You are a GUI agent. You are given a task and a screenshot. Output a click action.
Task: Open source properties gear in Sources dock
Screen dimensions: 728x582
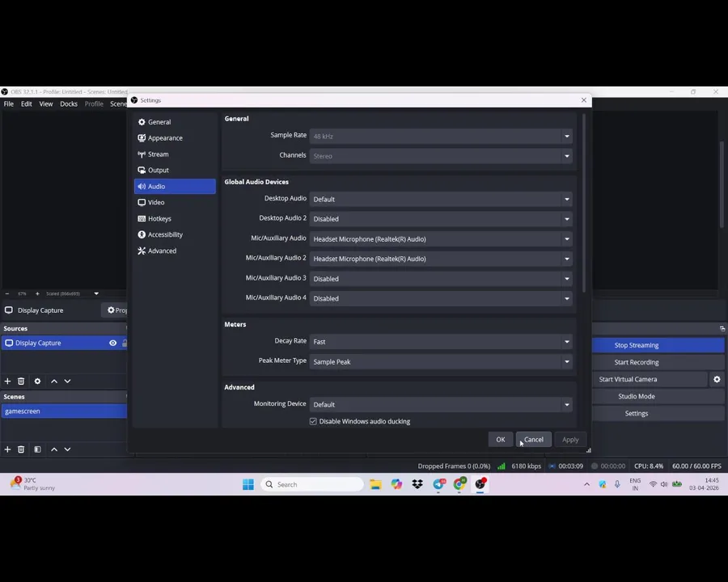pyautogui.click(x=37, y=381)
